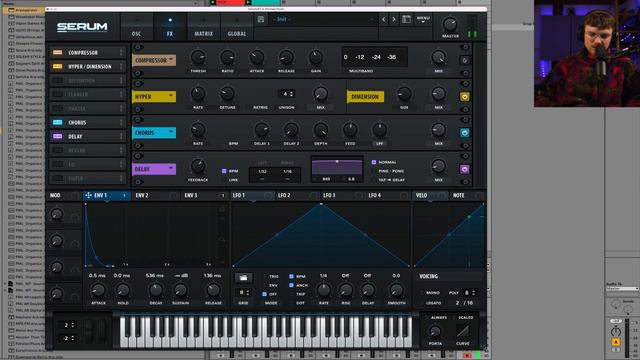This screenshot has height=360, width=640.
Task: Click the ENV 1 drag-crosshair mod source icon
Action: click(x=88, y=196)
